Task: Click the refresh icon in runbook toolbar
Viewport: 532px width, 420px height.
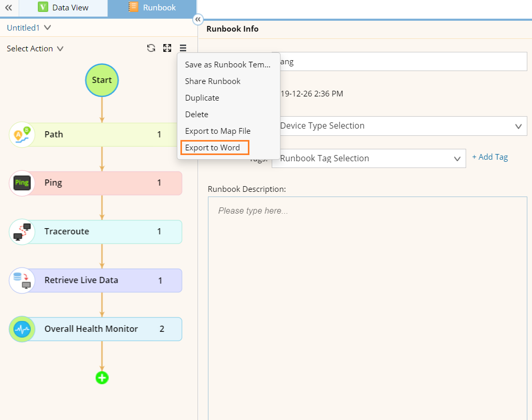Action: 151,48
